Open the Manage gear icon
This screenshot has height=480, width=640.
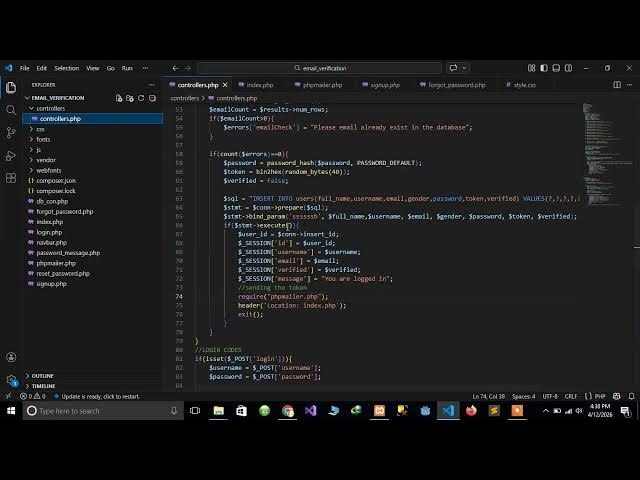[11, 380]
